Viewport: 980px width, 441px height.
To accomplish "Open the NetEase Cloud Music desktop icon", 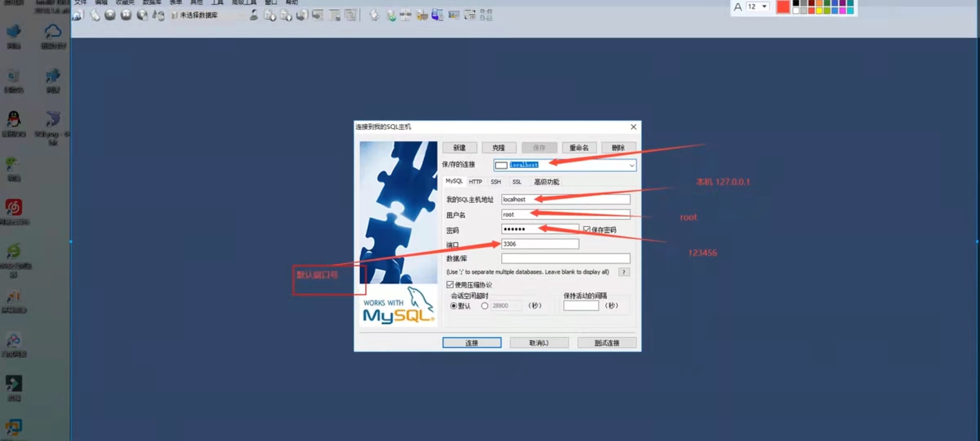I will [x=14, y=207].
